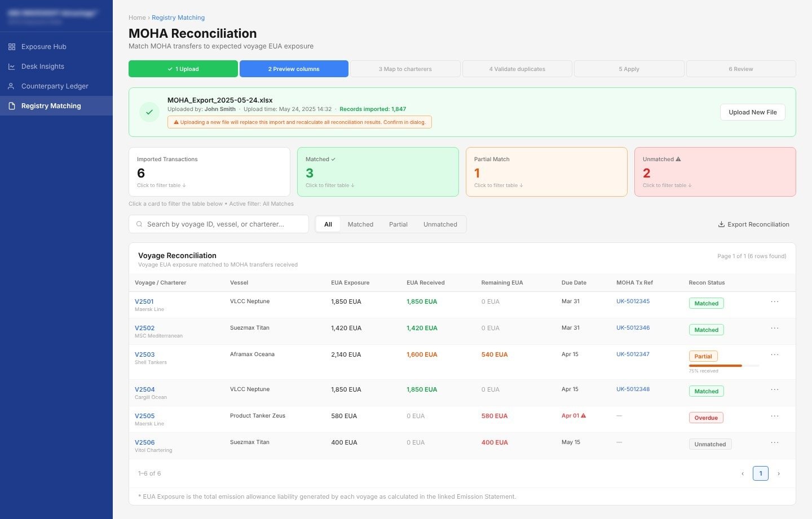Open step 5 Apply tab
The image size is (812, 519).
pos(629,69)
